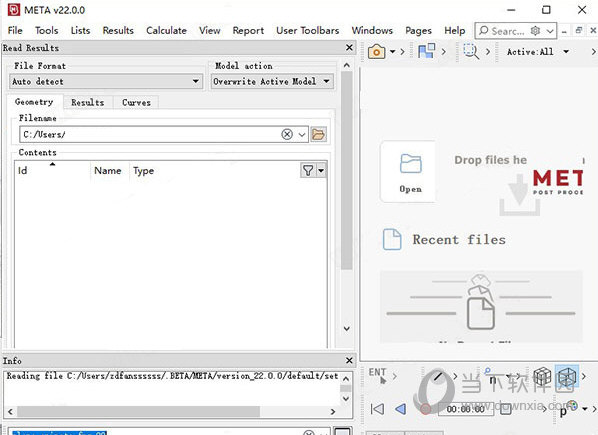This screenshot has height=435, width=598.
Task: Click the Info panel scroll right arrow
Action: (x=333, y=411)
